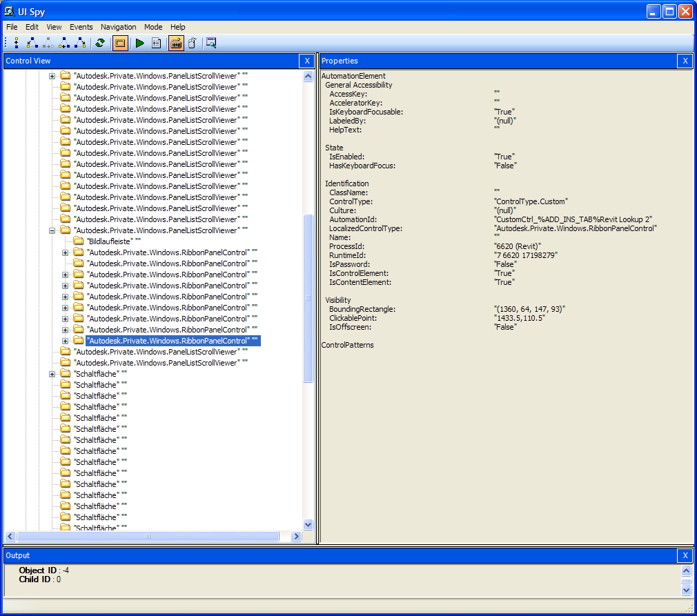Open the Events menu
This screenshot has height=616, width=697.
[81, 27]
